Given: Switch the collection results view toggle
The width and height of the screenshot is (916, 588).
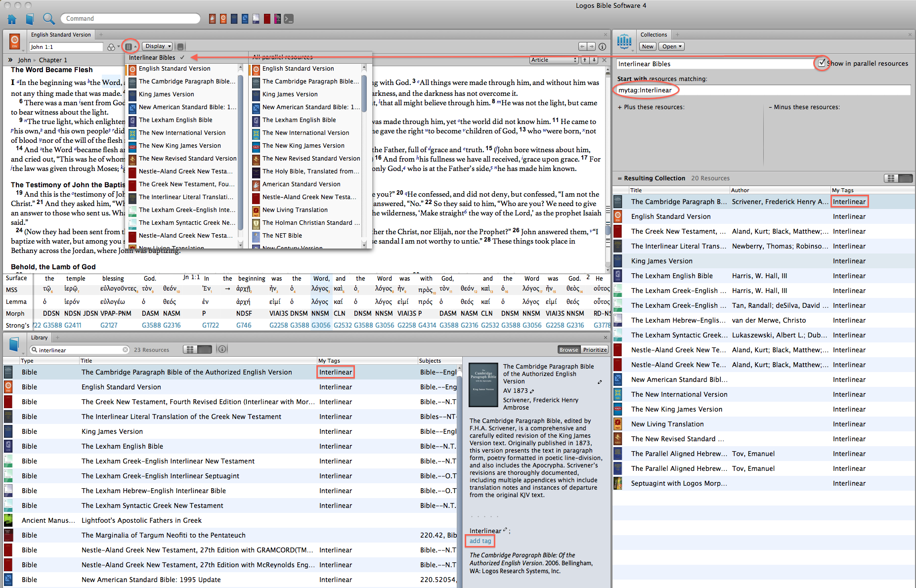Looking at the screenshot, I should [x=898, y=178].
